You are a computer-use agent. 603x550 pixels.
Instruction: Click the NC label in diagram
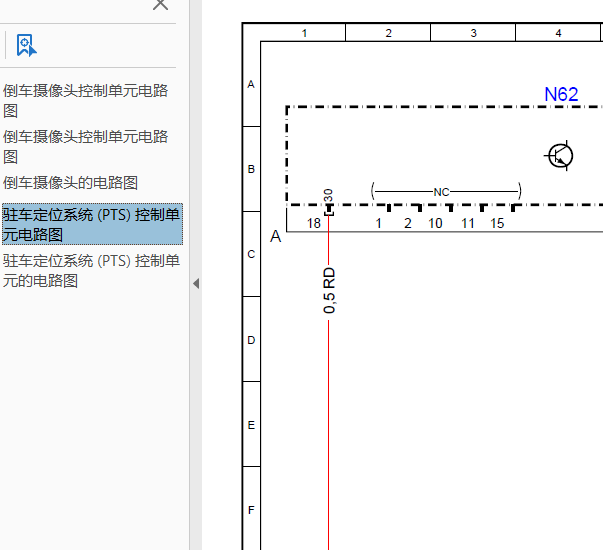tap(441, 192)
